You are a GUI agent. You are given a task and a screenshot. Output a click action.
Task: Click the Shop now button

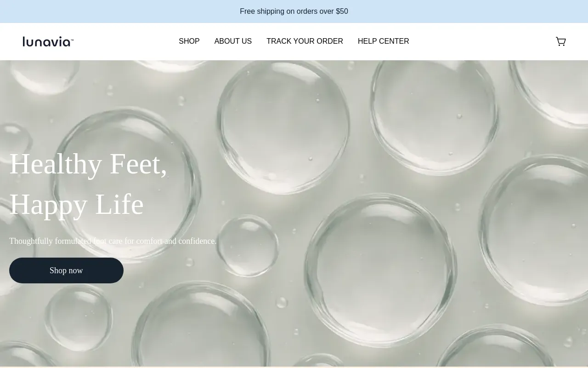[x=66, y=270]
